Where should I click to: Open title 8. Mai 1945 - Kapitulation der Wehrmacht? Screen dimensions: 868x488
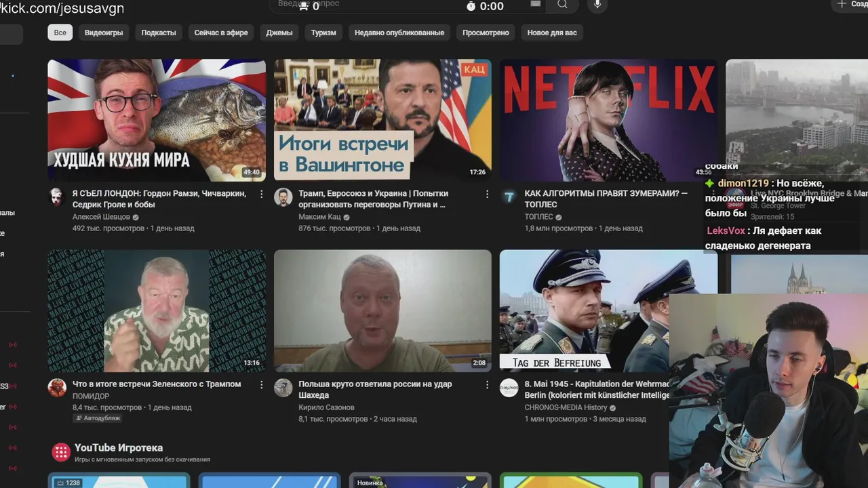[597, 389]
